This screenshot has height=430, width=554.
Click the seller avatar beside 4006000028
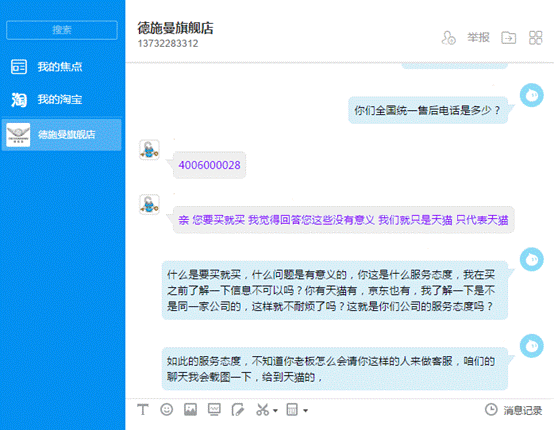[x=149, y=150]
